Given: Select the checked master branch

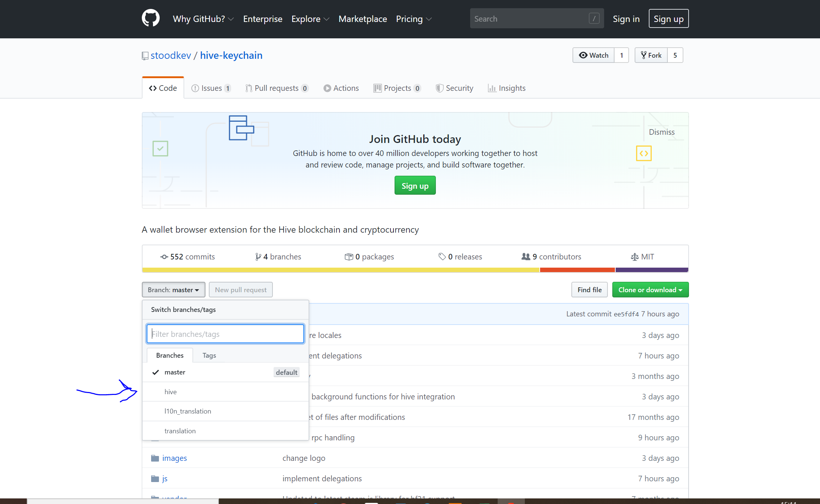Looking at the screenshot, I should tap(175, 372).
